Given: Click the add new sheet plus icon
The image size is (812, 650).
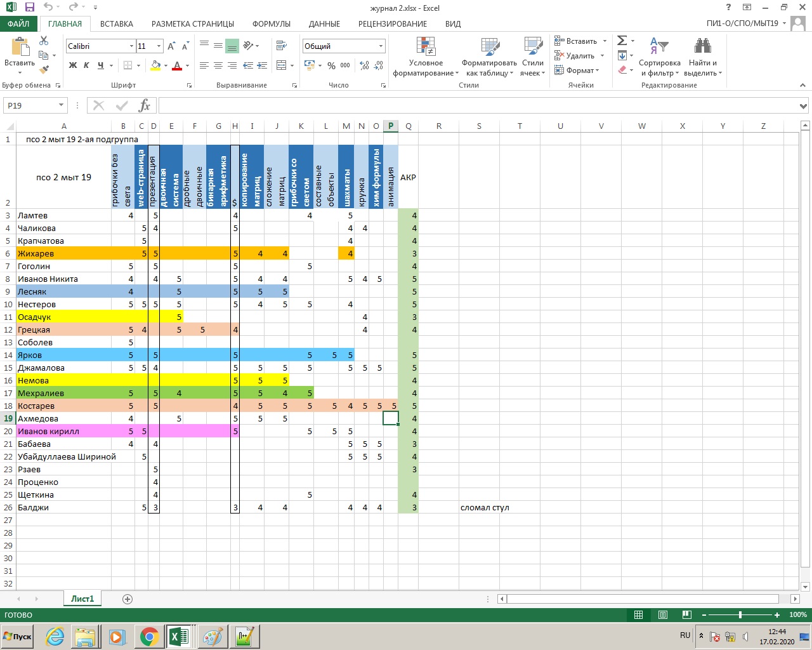Looking at the screenshot, I should pos(128,599).
